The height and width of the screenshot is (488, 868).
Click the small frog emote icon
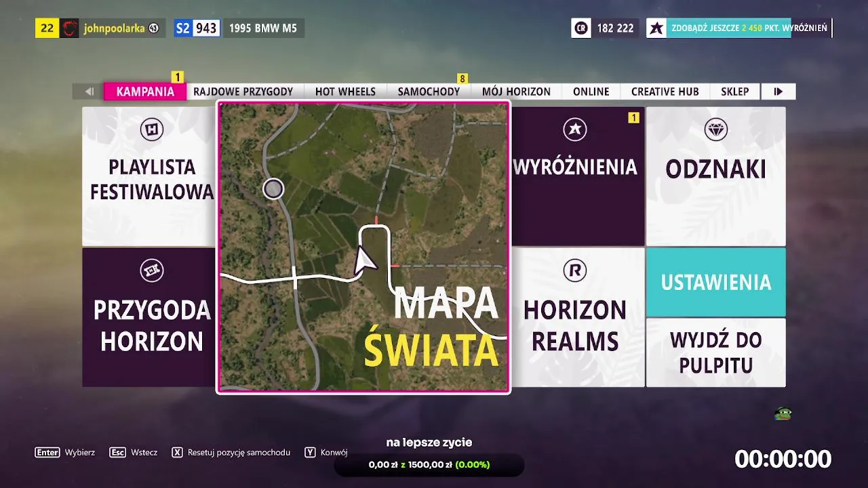(783, 413)
